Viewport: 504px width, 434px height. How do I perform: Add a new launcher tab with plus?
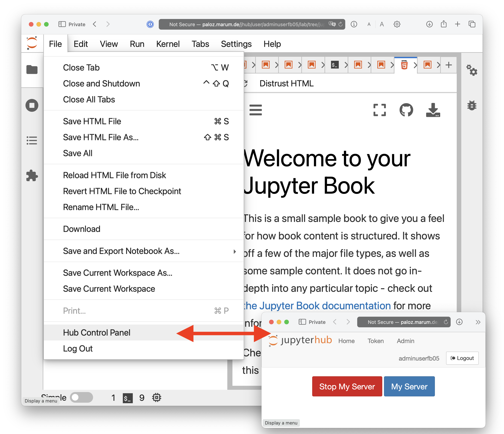(x=449, y=65)
